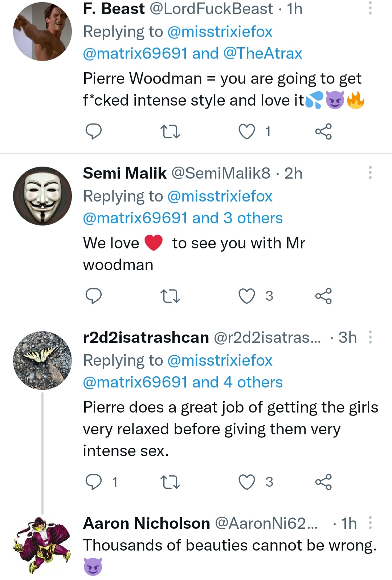Image resolution: width=392 pixels, height=580 pixels.
Task: Share F. Beast's tweet
Action: [x=323, y=131]
